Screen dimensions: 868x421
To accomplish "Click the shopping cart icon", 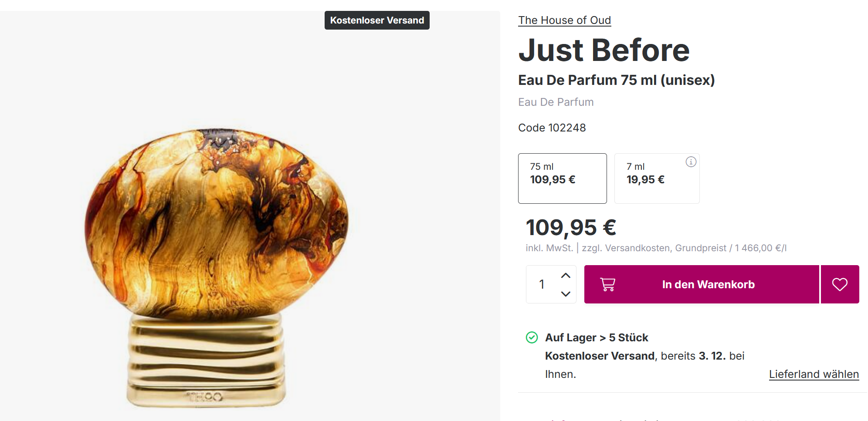I will coord(607,284).
